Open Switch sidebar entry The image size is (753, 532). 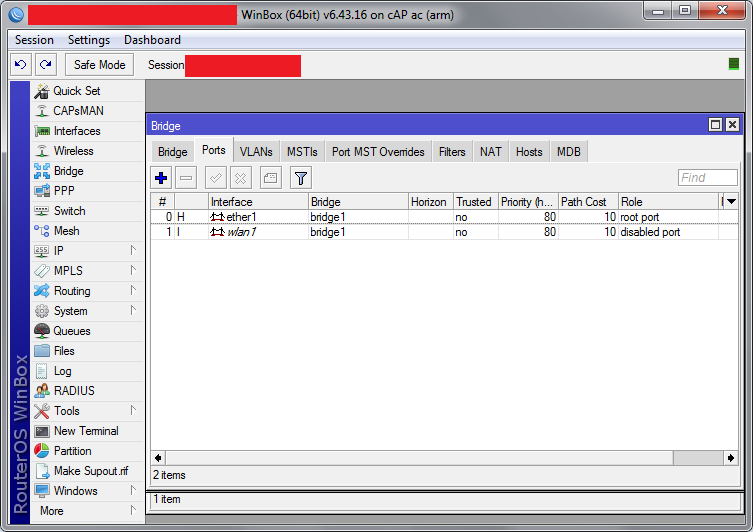88,211
